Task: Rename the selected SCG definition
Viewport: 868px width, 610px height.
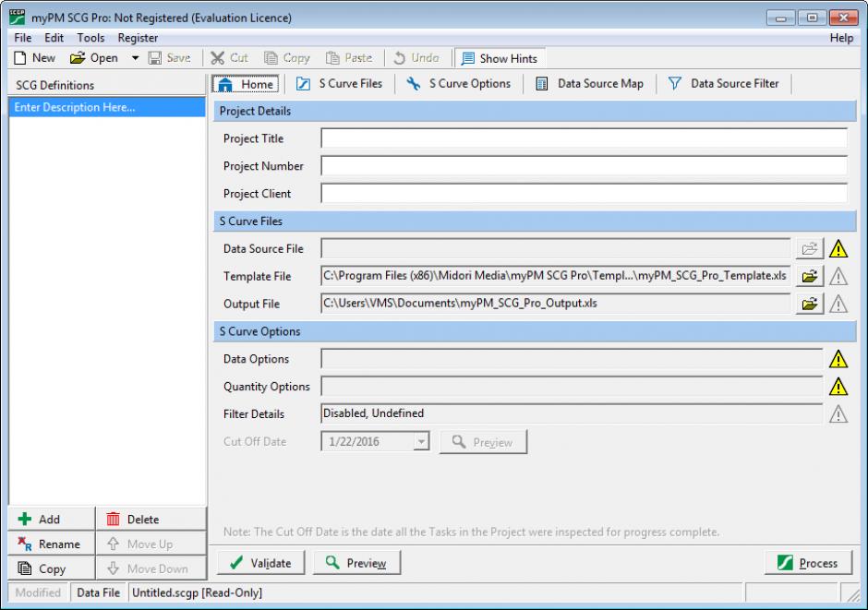Action: pos(52,544)
